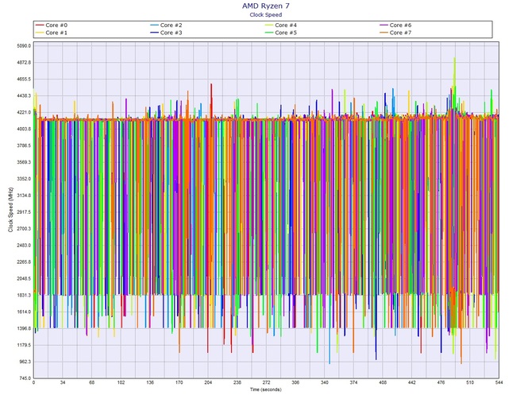Click the 68 seconds x-axis tick
Image resolution: width=532 pixels, height=399 pixels.
[x=91, y=382]
